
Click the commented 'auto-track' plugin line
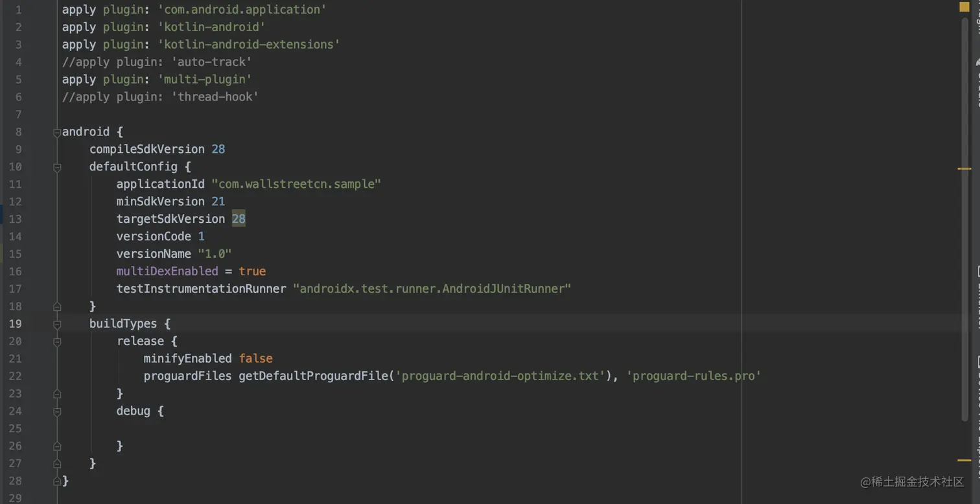(x=157, y=62)
